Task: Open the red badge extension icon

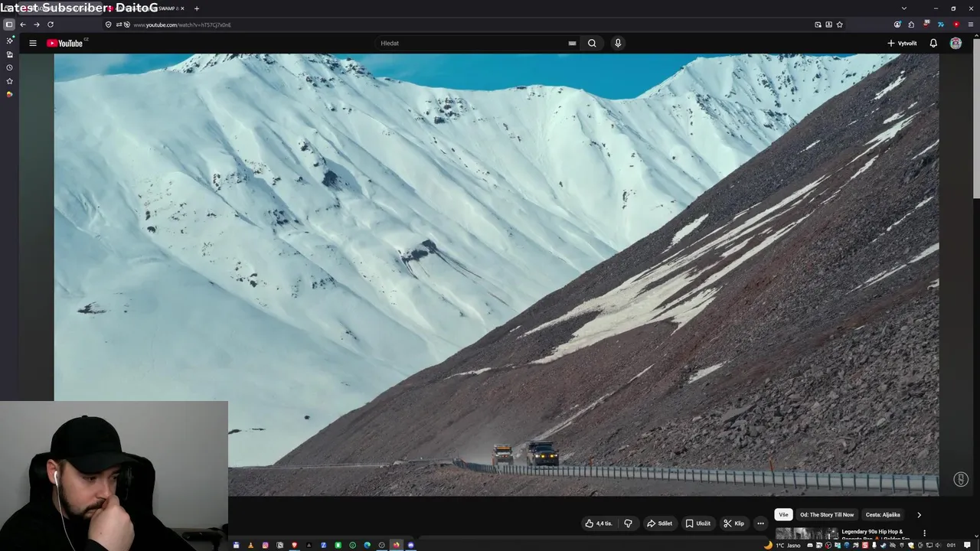Action: 926,24
